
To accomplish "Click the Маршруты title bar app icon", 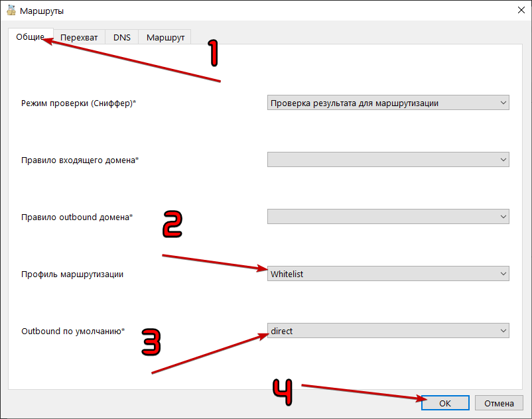I will click(x=11, y=11).
